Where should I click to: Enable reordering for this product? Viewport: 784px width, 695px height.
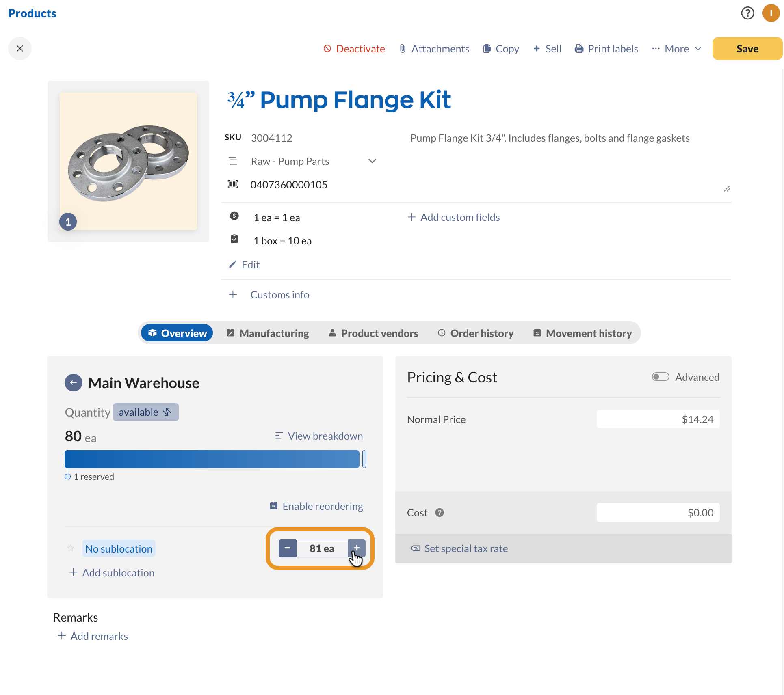[316, 506]
